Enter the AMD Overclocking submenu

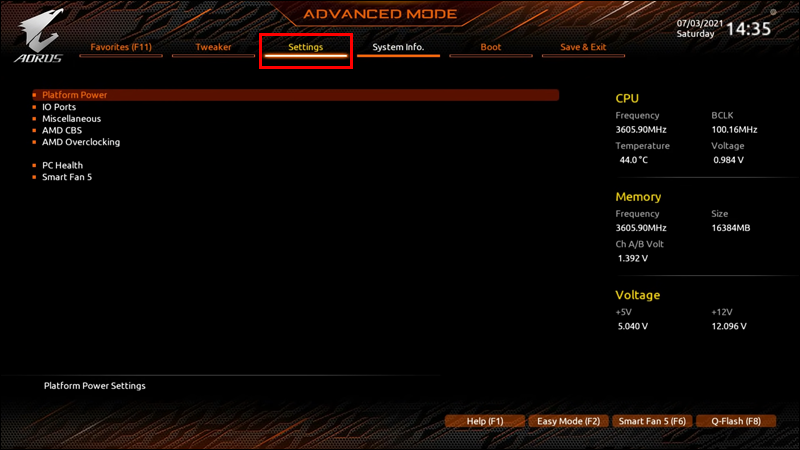click(81, 142)
